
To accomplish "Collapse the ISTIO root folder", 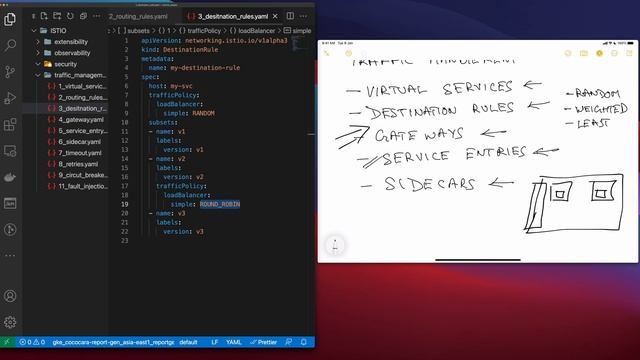I will pyautogui.click(x=34, y=31).
